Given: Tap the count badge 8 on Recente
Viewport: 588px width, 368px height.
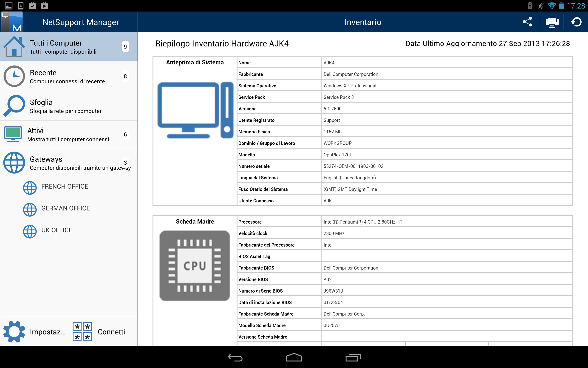Looking at the screenshot, I should [x=125, y=76].
